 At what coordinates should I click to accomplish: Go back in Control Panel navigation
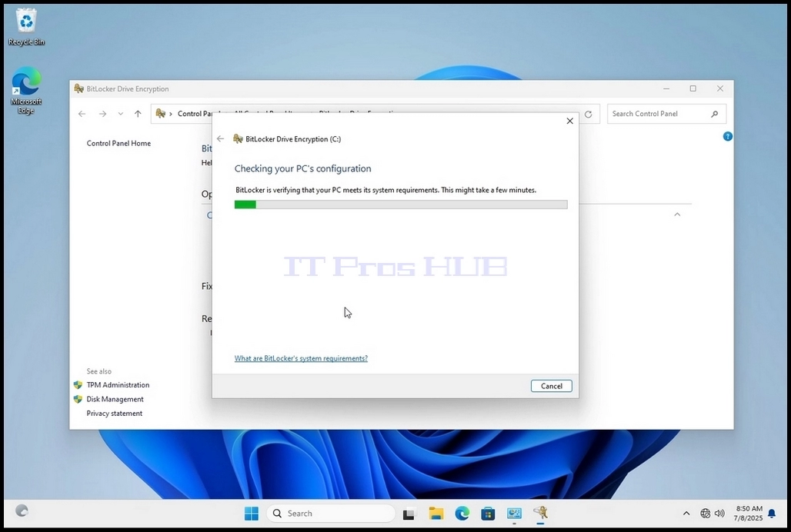point(82,114)
